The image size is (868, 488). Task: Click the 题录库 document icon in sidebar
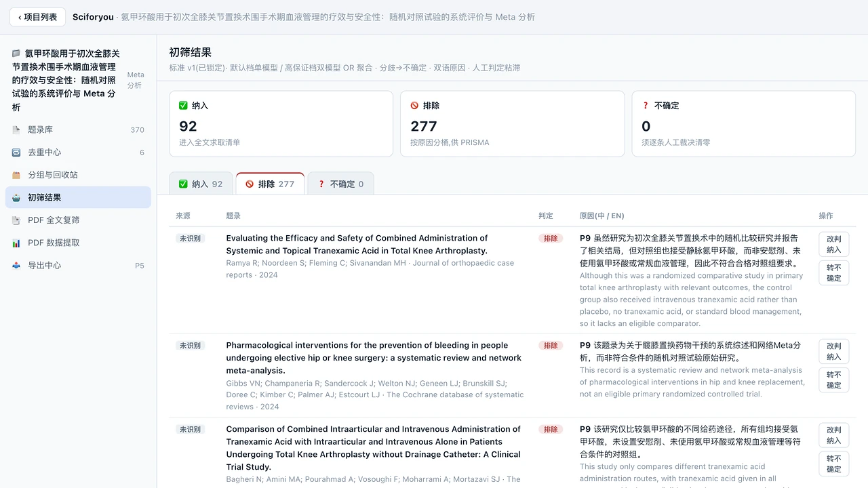point(16,129)
